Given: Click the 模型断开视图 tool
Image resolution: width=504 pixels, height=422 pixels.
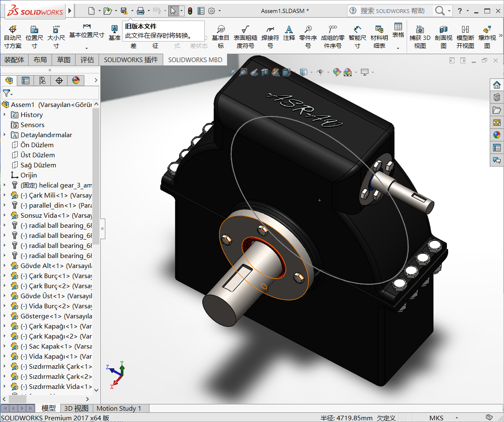Looking at the screenshot, I should point(465,37).
